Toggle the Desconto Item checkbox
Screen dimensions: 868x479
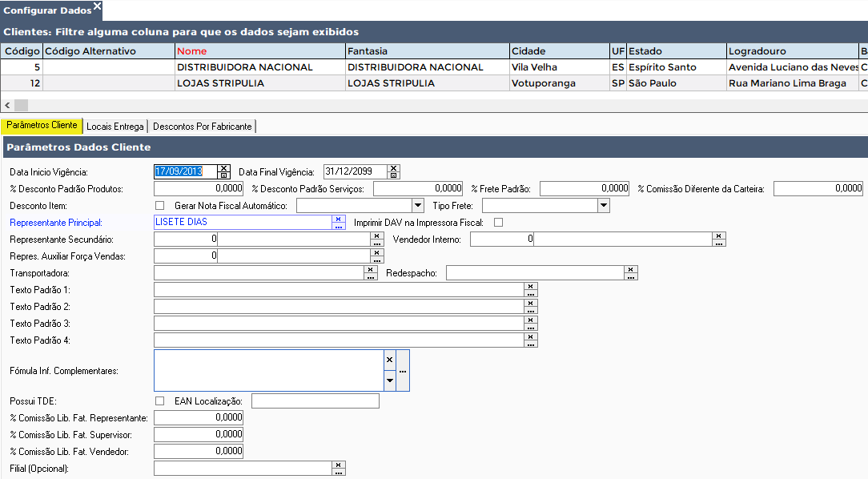(x=160, y=205)
